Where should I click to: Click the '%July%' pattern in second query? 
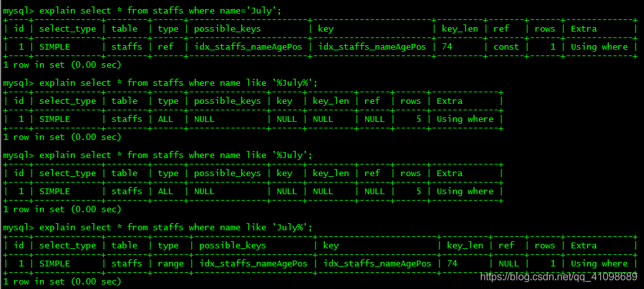click(292, 83)
